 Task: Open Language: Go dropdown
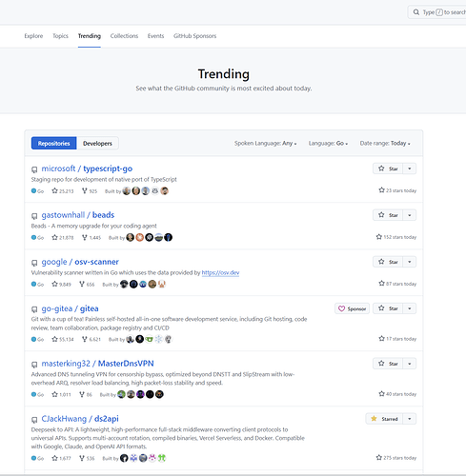pyautogui.click(x=328, y=143)
